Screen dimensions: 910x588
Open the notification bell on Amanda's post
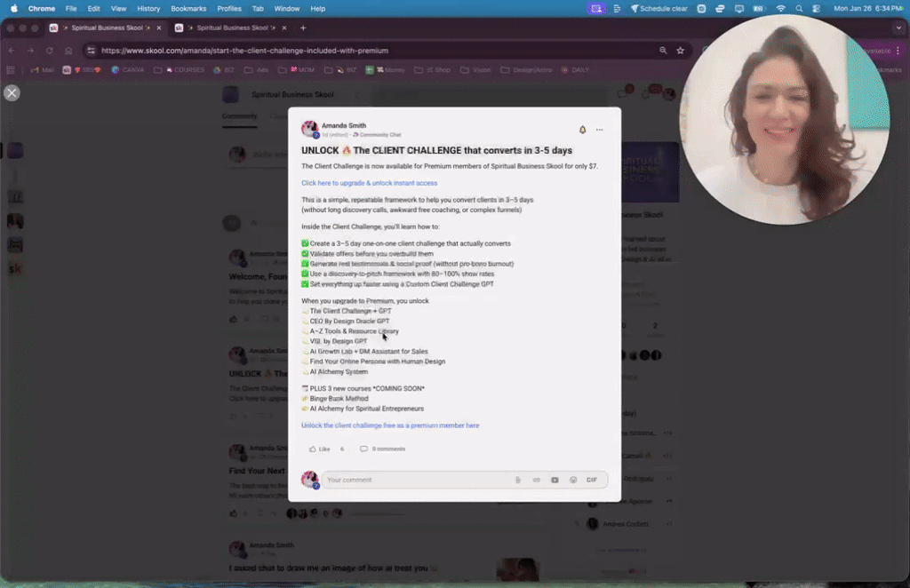coord(582,129)
